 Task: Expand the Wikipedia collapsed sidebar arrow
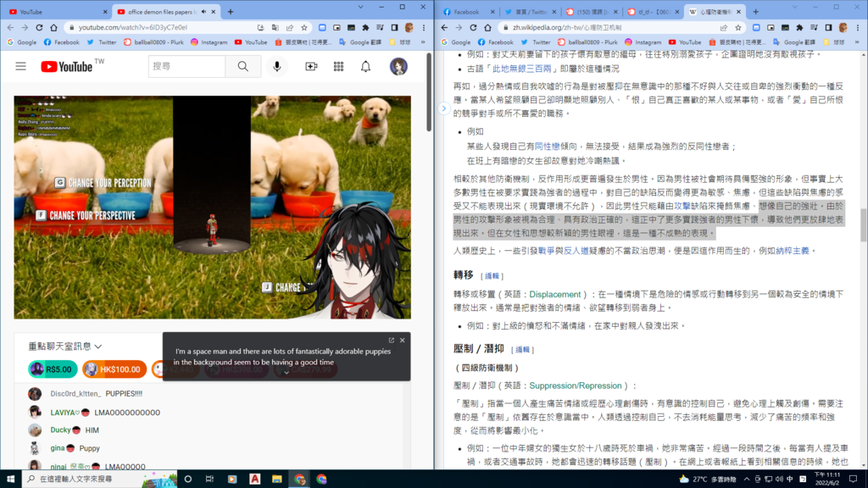(x=444, y=108)
